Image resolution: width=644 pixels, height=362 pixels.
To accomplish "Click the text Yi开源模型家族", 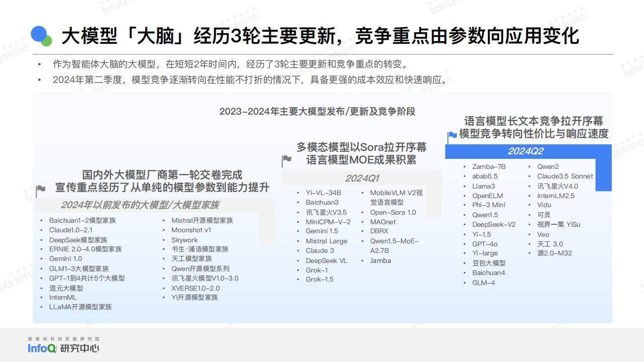I will (195, 297).
